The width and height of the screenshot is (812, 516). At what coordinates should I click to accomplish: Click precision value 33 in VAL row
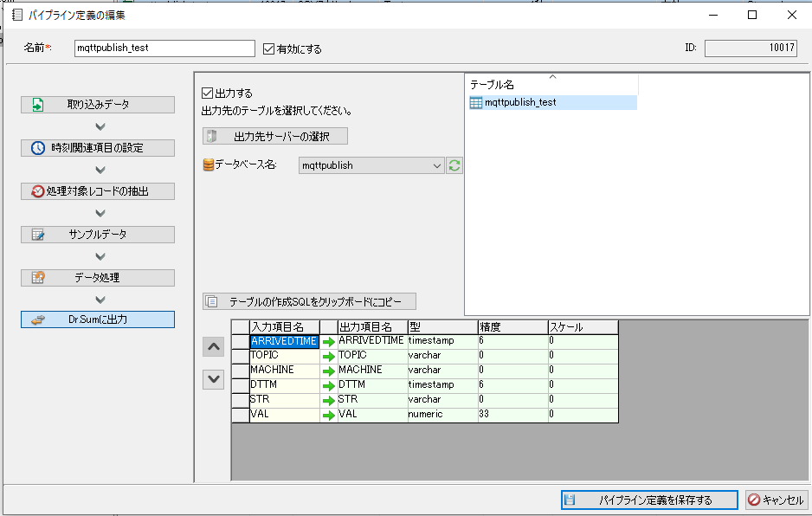(512, 415)
